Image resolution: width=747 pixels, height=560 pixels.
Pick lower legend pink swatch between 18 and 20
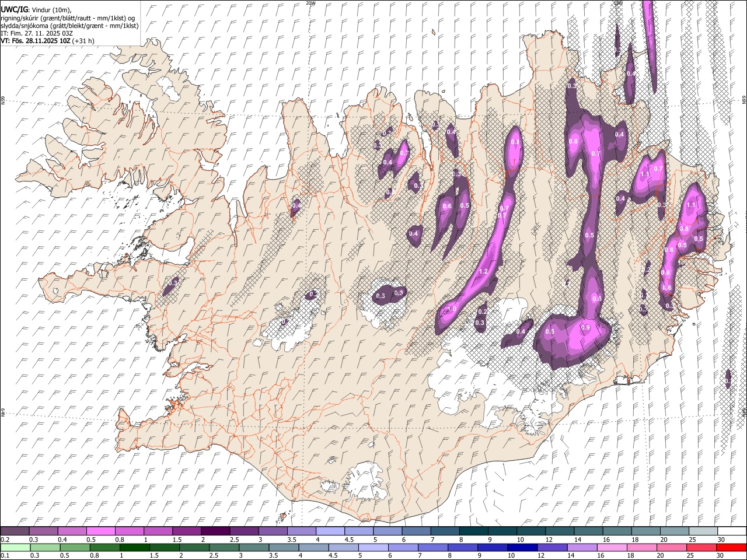click(x=642, y=548)
